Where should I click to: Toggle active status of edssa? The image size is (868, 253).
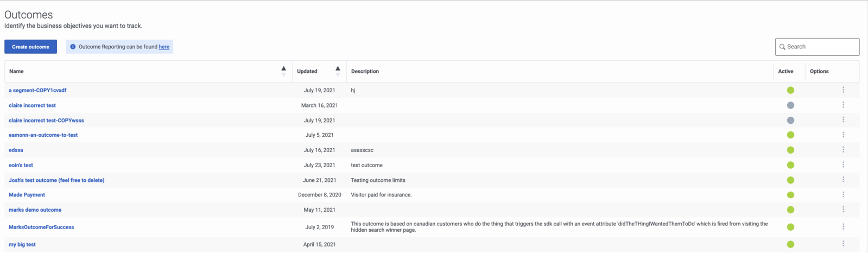point(790,150)
